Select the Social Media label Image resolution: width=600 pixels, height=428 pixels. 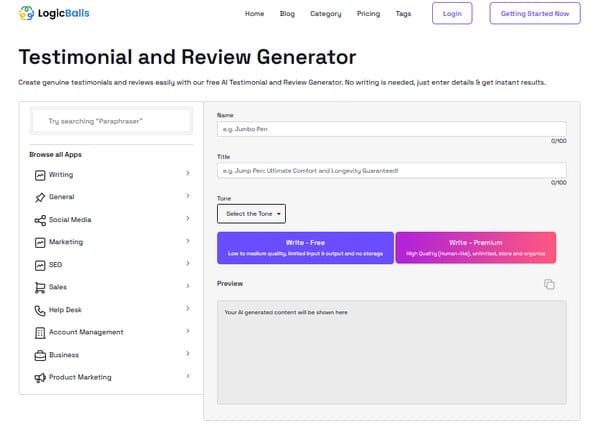(70, 220)
